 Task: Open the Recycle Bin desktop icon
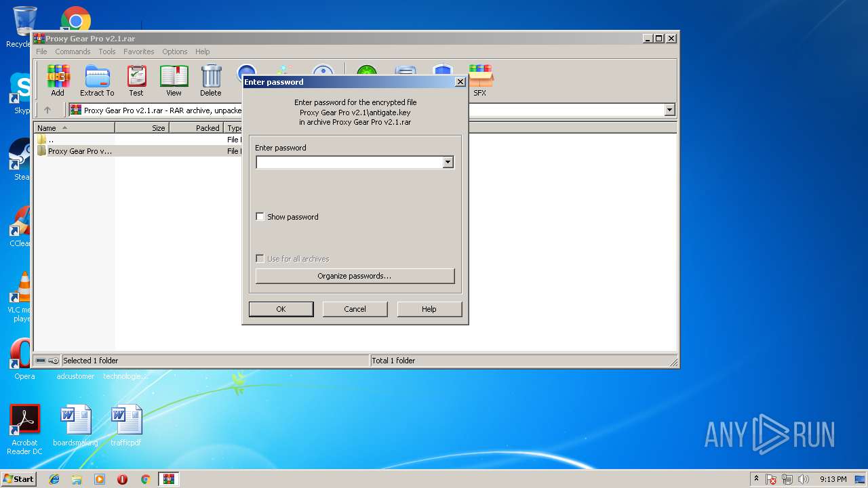(x=24, y=27)
